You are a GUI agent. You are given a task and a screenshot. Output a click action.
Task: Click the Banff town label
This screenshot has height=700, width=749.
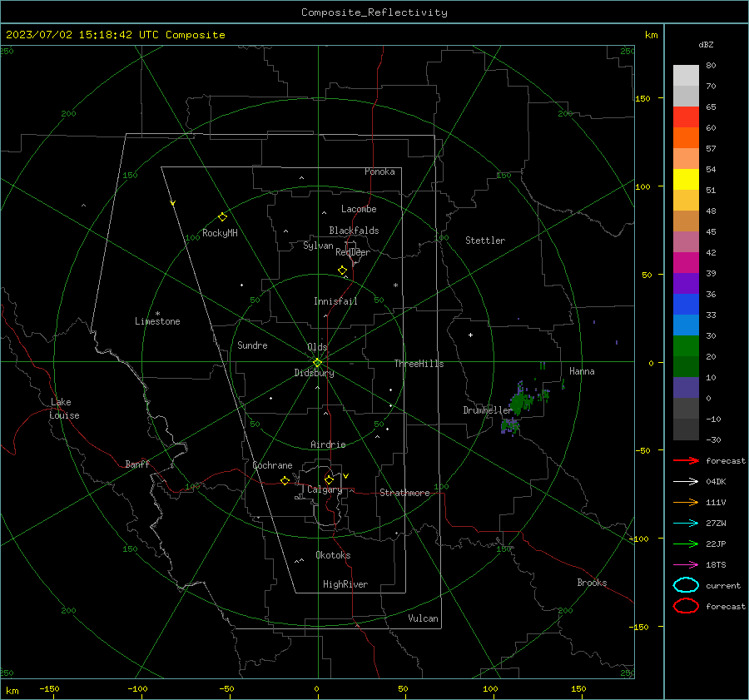point(137,464)
